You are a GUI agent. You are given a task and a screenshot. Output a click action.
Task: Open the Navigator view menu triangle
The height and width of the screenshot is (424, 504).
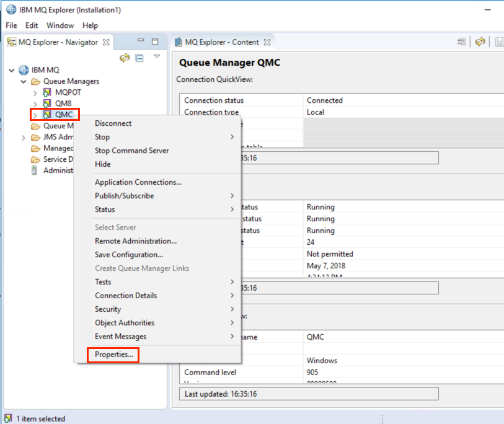(x=157, y=56)
